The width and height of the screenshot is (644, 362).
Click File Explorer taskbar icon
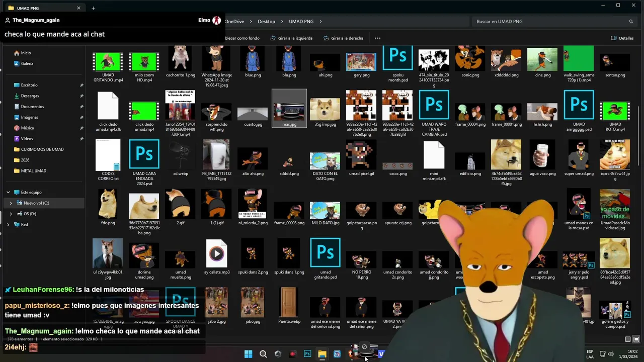click(322, 354)
